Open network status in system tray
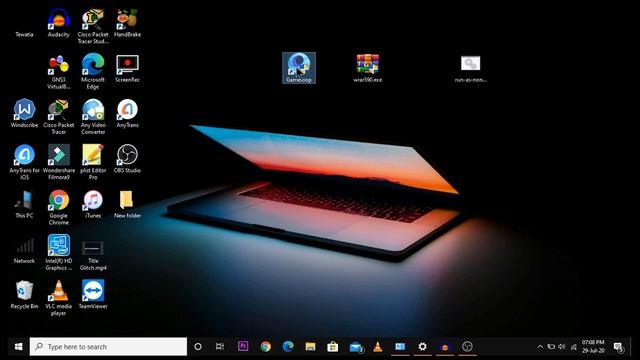Image resolution: width=640 pixels, height=360 pixels. [x=573, y=347]
